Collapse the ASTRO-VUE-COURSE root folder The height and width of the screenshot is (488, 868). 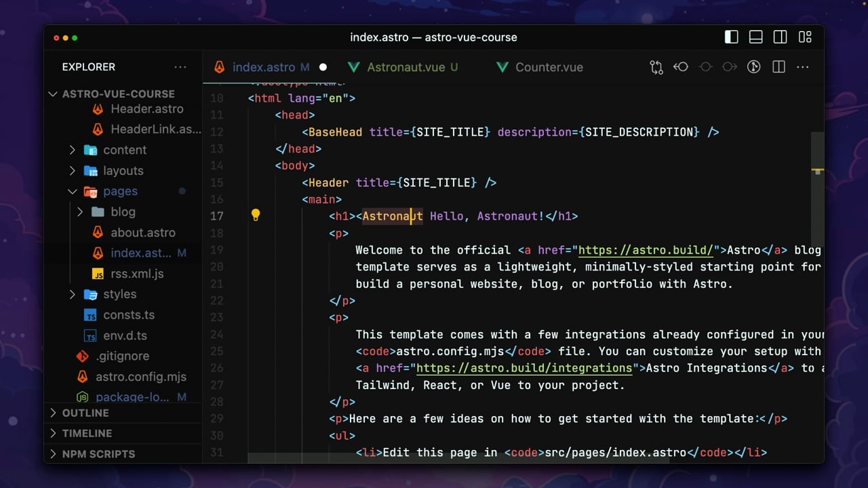tap(53, 94)
